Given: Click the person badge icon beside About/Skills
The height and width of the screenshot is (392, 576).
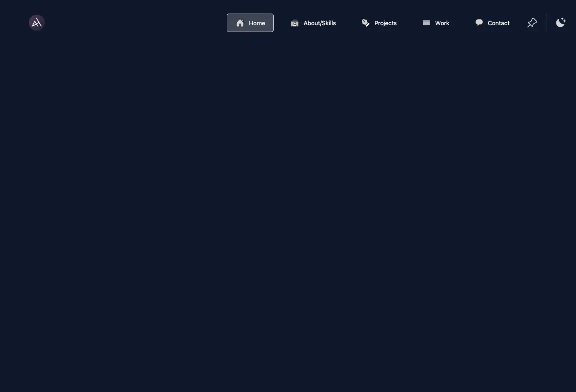Looking at the screenshot, I should point(295,23).
